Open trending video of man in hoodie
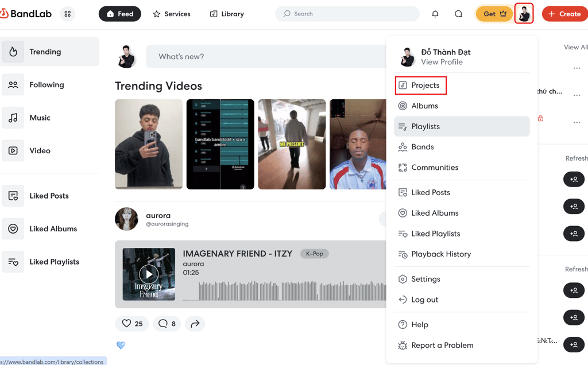Screen dimensions: 588x365 pos(149,144)
